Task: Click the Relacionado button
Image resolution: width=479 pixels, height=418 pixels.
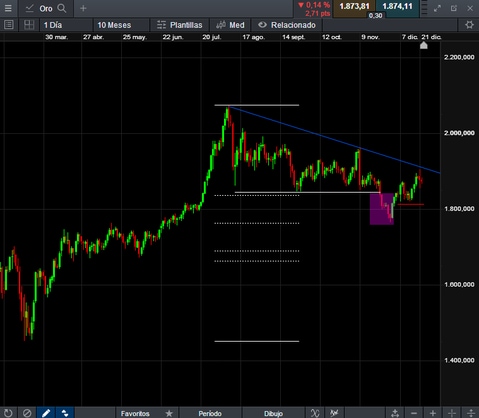Action: pos(287,25)
